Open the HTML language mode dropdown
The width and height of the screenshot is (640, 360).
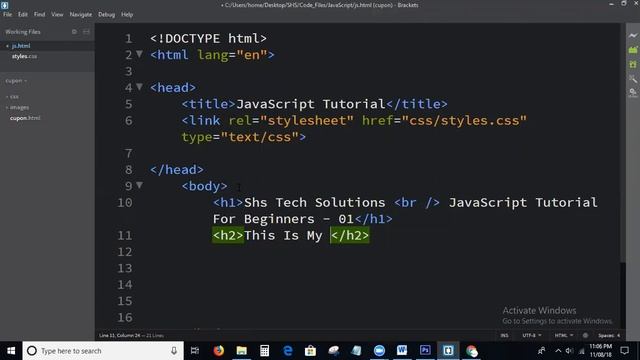click(564, 336)
